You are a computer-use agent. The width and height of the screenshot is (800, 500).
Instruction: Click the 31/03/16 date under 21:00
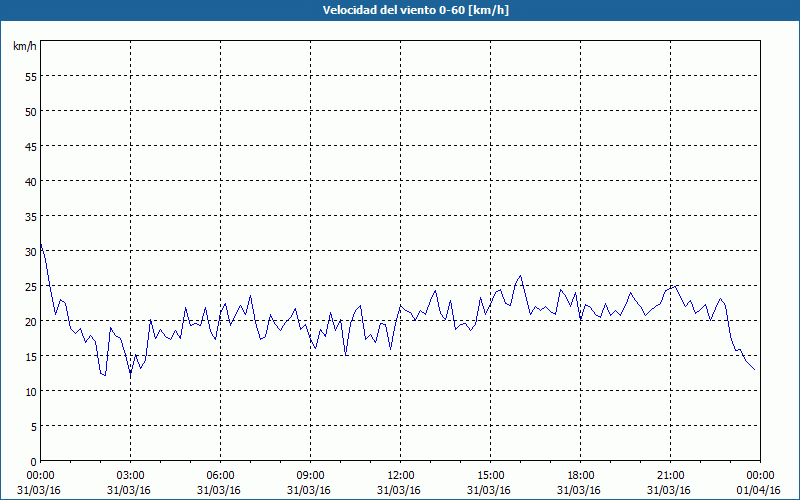[x=669, y=490]
